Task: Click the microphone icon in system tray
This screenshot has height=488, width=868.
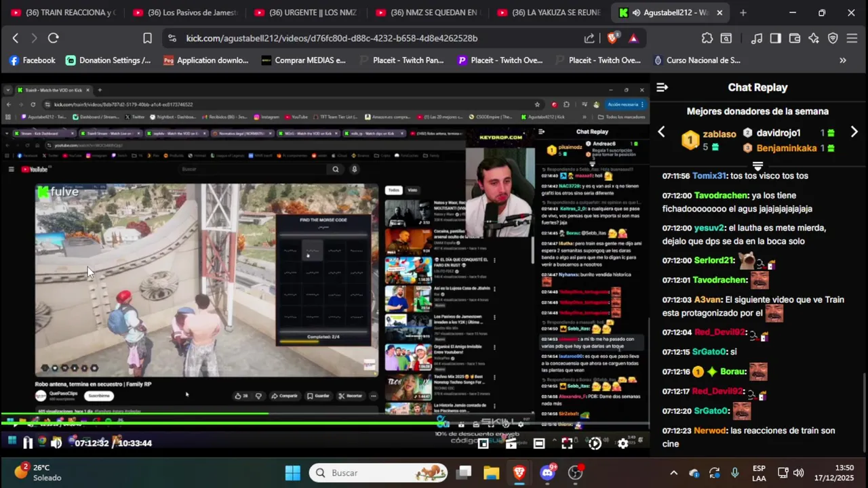Action: [x=735, y=472]
